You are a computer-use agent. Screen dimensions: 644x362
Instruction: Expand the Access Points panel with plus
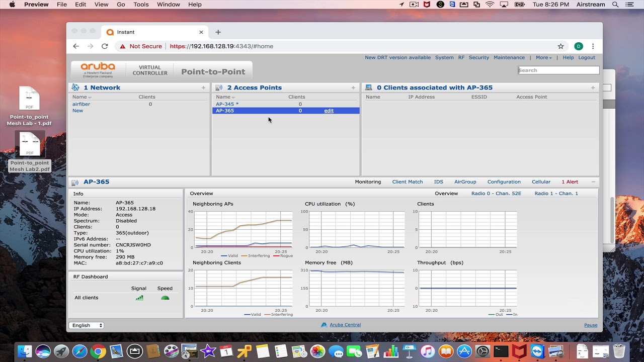353,87
